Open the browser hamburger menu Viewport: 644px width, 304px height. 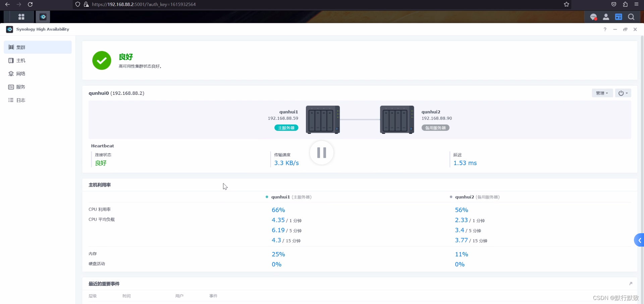tap(636, 4)
